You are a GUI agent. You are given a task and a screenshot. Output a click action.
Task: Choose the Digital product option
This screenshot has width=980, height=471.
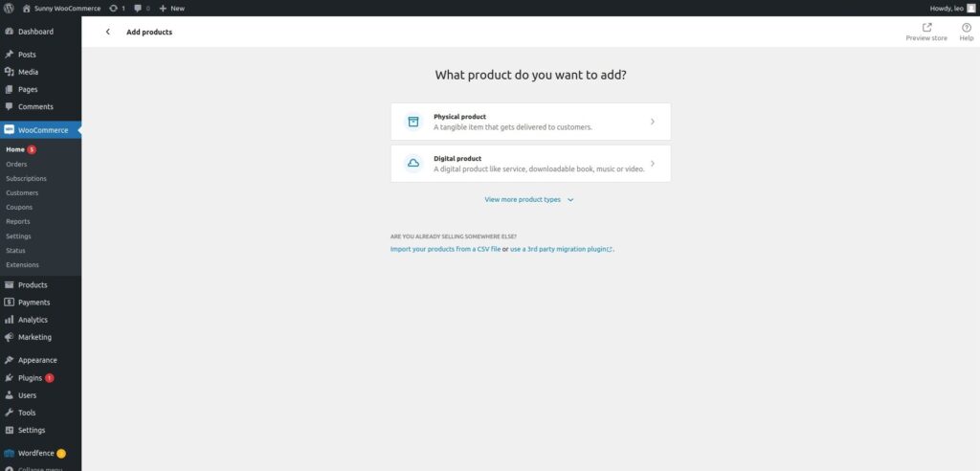click(x=530, y=164)
